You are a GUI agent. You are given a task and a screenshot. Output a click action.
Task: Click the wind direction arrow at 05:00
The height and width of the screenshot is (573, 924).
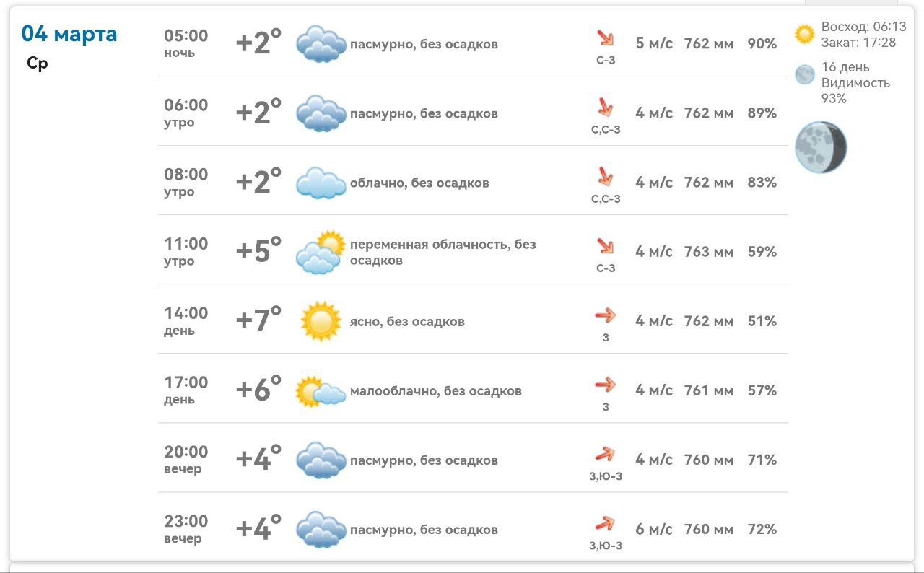pos(605,38)
